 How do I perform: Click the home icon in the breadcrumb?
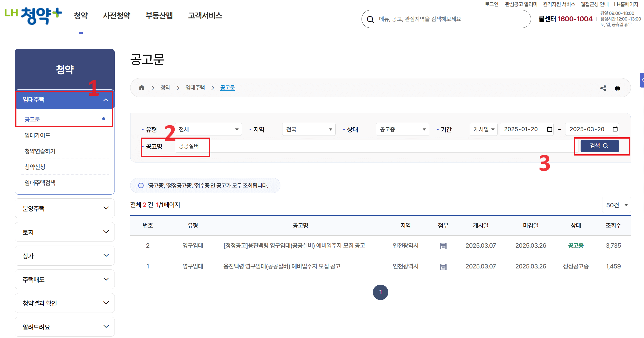click(x=141, y=87)
